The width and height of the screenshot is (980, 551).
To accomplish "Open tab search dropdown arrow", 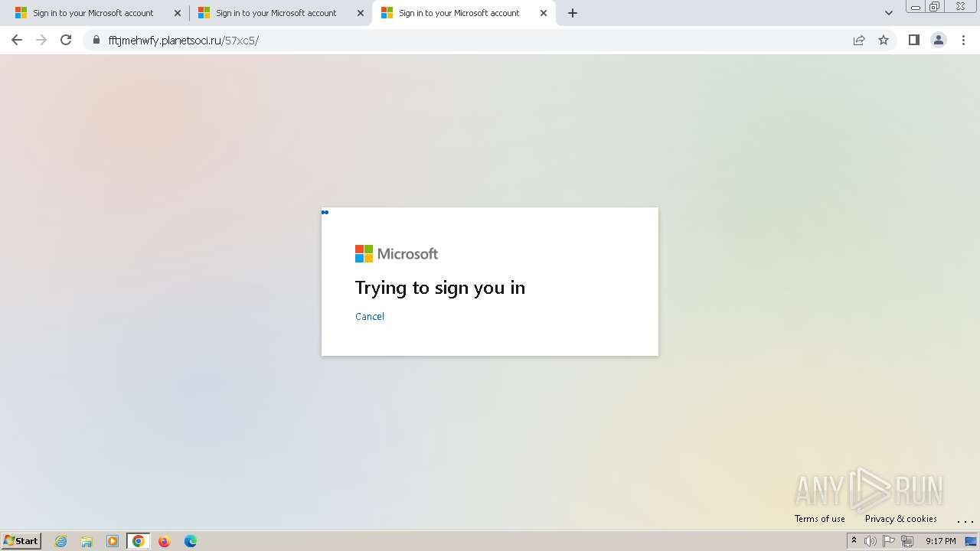I will 888,13.
